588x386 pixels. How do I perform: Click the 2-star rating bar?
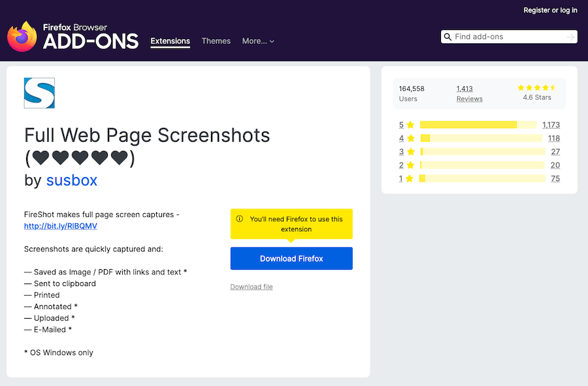point(482,165)
